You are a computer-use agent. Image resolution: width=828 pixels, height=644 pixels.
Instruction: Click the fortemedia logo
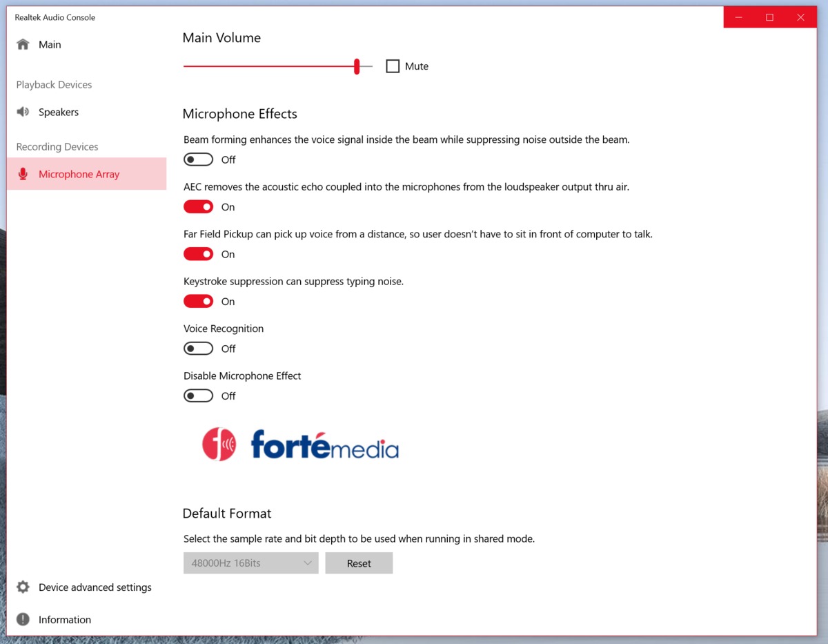tap(301, 445)
